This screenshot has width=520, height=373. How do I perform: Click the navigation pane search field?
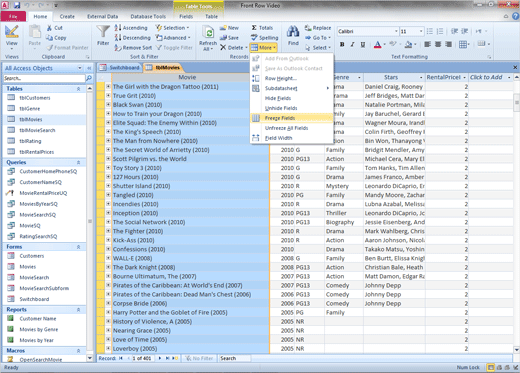44,78
